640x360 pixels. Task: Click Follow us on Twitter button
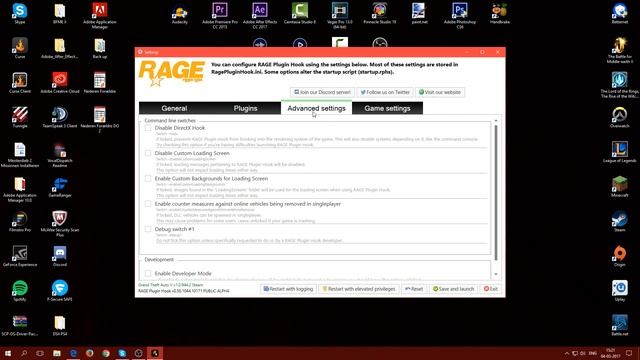(385, 92)
